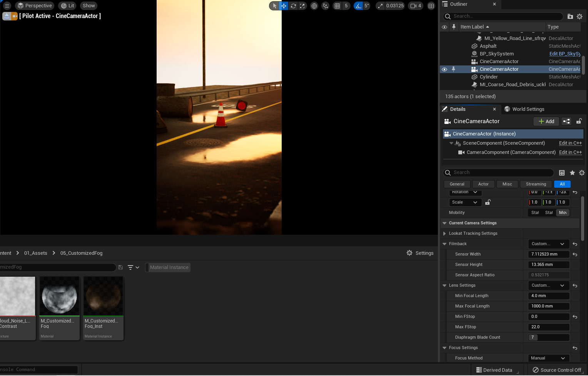The image size is (588, 376).
Task: Select the Streaming filter tab
Action: click(x=536, y=184)
